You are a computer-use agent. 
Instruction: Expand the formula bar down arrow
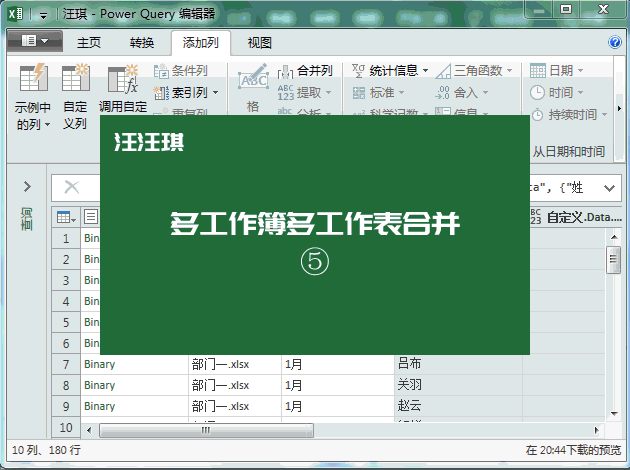(x=609, y=188)
